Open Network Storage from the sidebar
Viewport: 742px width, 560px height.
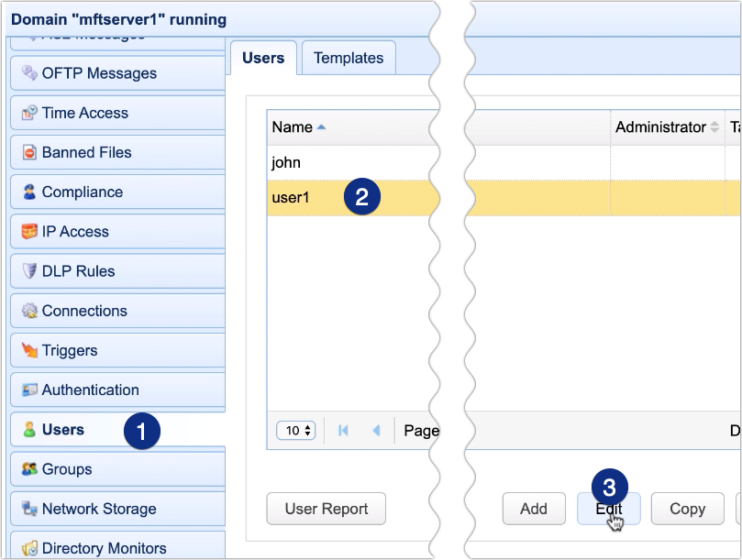29,508
